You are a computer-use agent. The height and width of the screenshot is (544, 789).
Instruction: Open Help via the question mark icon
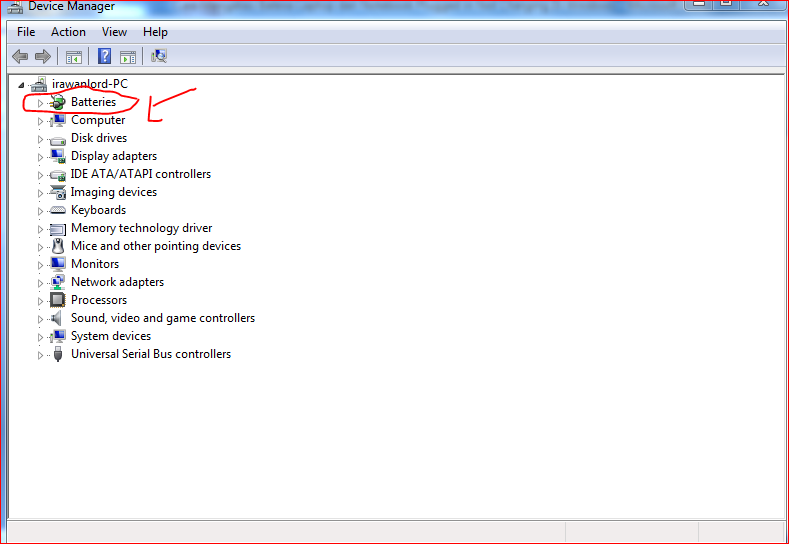pyautogui.click(x=104, y=56)
